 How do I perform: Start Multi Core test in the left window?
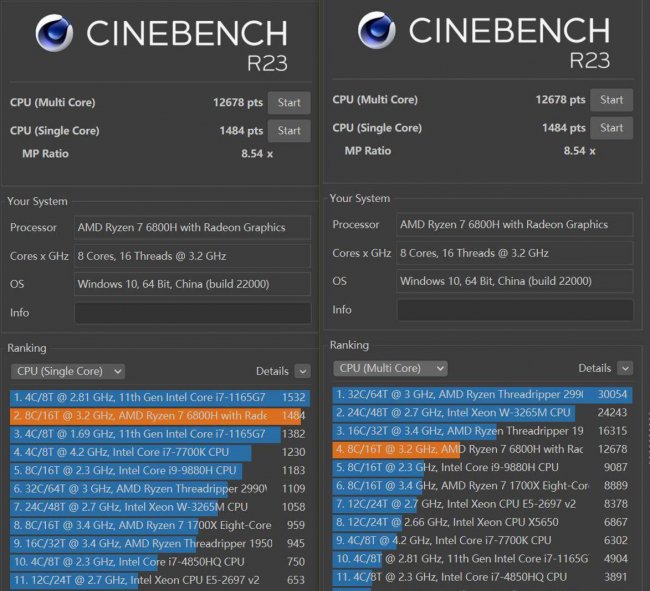click(x=289, y=102)
